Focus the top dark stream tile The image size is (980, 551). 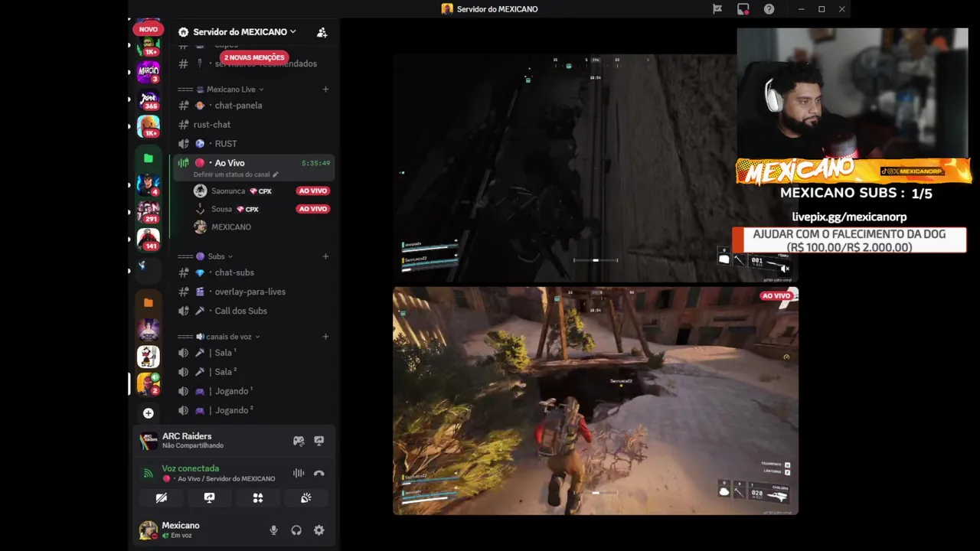[x=596, y=168]
